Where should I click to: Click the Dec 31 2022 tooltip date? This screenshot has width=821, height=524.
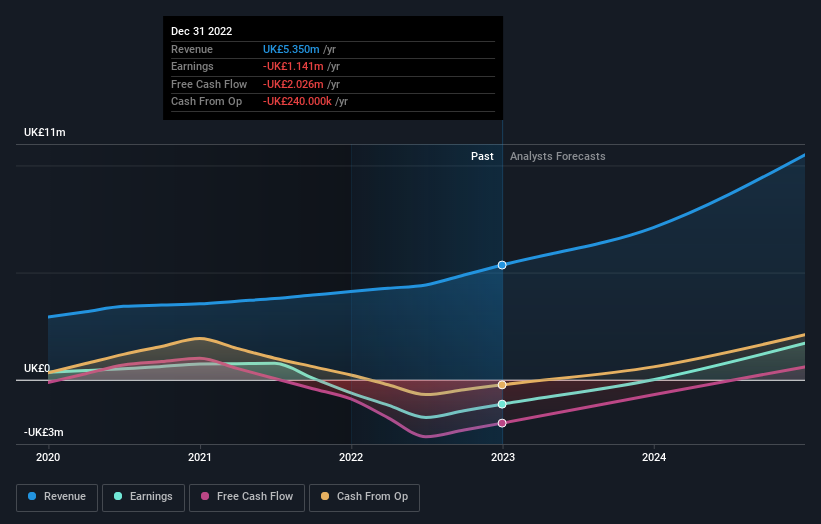(202, 31)
